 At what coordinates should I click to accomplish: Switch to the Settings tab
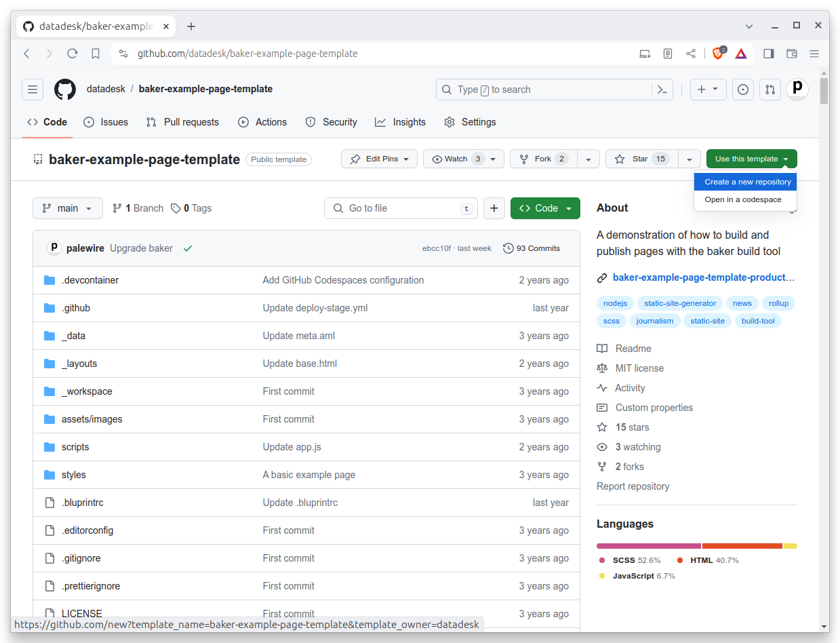point(470,122)
